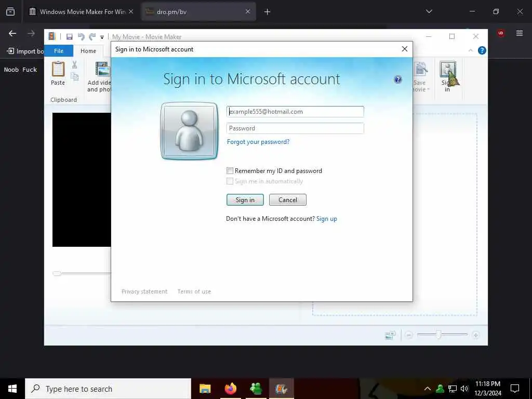Close the dro.pm/bv browser tab

click(248, 11)
